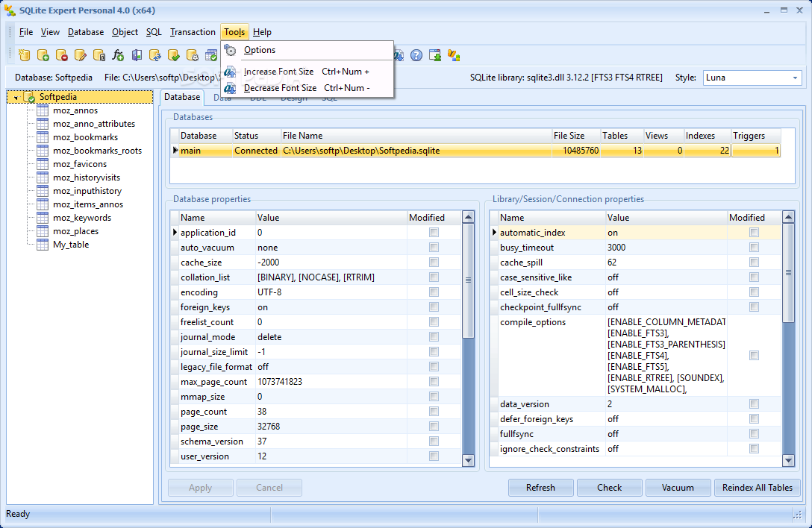
Task: Click the New Database toolbar icon
Action: [x=25, y=55]
